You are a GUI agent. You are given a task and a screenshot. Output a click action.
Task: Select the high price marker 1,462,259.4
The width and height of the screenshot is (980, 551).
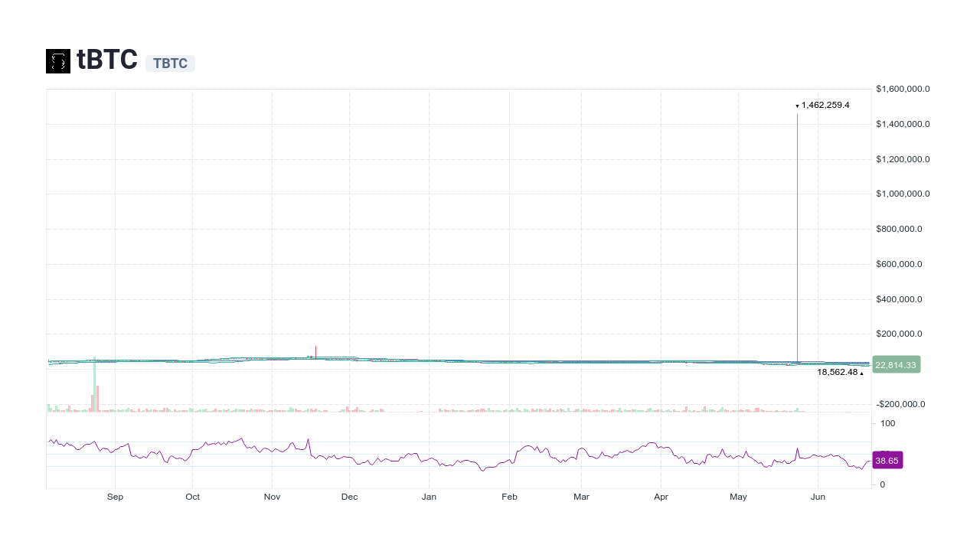pyautogui.click(x=824, y=105)
